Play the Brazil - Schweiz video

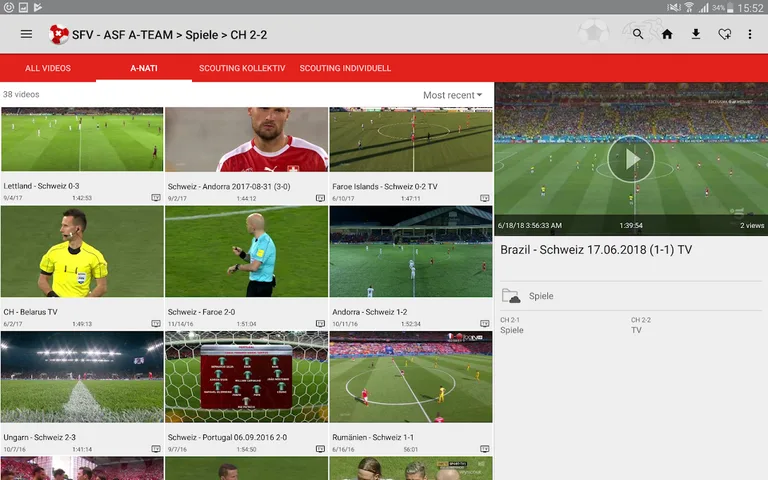631,158
